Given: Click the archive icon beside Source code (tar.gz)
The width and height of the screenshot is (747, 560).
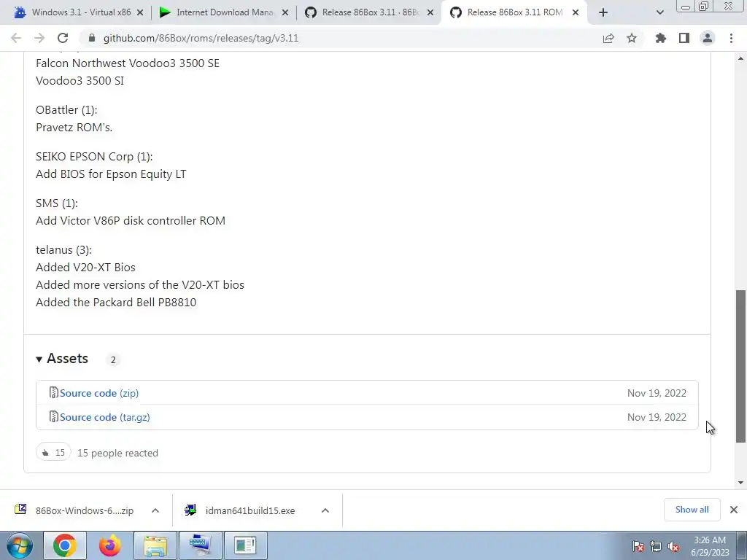Looking at the screenshot, I should (x=54, y=416).
